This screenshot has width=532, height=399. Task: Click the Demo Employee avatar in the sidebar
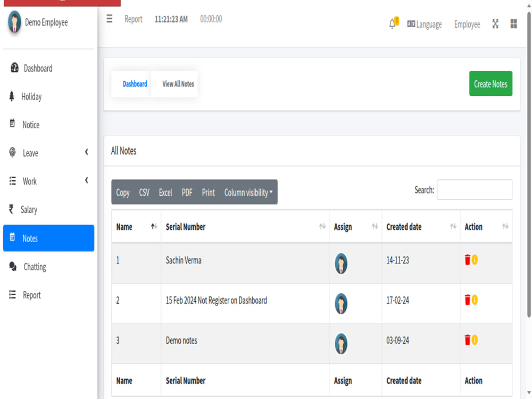pyautogui.click(x=14, y=22)
